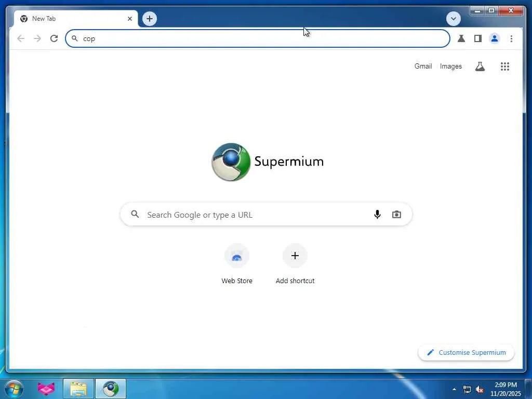Open File Explorer from taskbar
This screenshot has width=532, height=399.
coord(78,389)
